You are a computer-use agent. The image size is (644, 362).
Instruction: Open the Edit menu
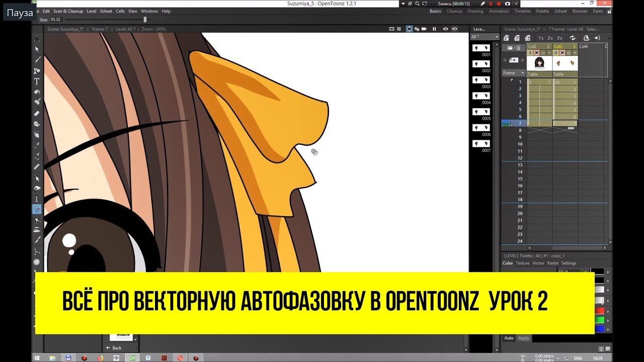46,11
